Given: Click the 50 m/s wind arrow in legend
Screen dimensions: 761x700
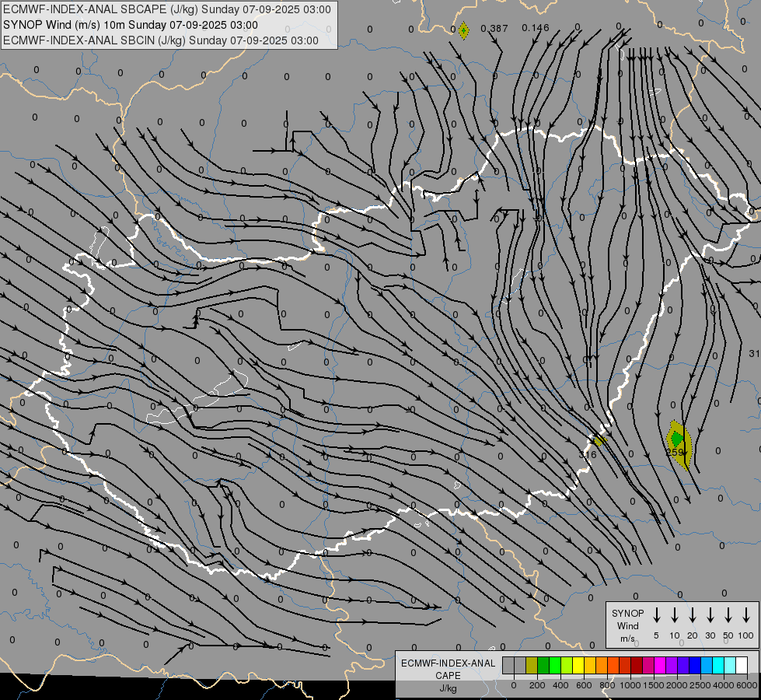Looking at the screenshot, I should (x=728, y=614).
